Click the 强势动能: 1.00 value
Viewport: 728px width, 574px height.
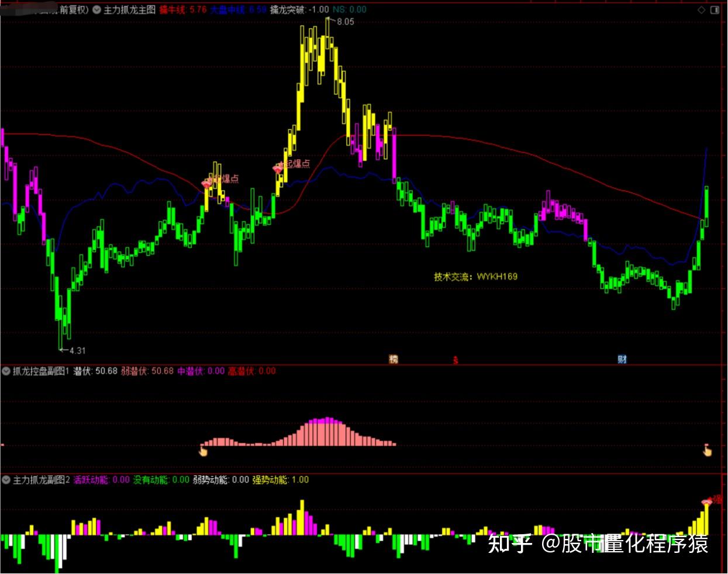pyautogui.click(x=281, y=480)
